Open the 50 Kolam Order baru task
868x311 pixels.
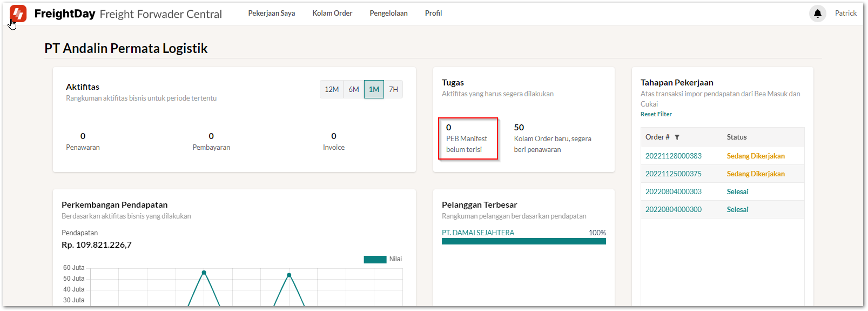point(552,139)
